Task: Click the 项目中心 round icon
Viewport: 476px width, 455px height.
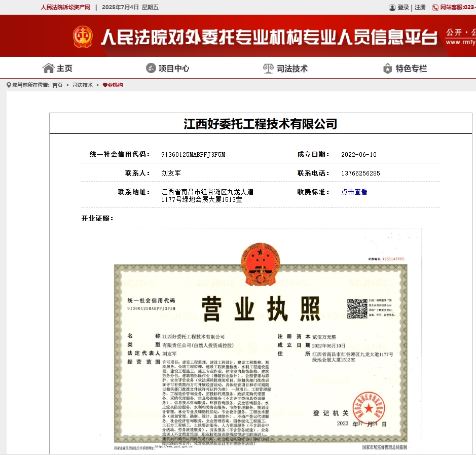Action: (x=151, y=68)
